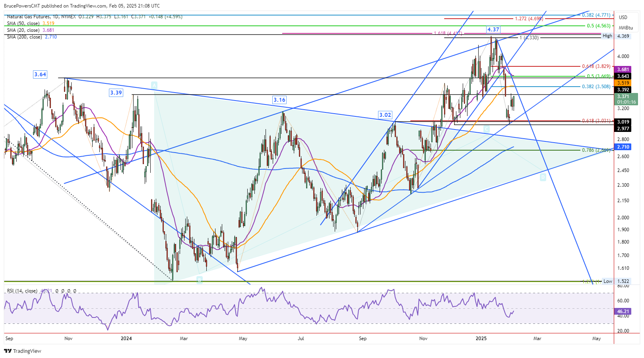Image resolution: width=644 pixels, height=358 pixels.
Task: Click the 20.00 RSI axis level
Action: [x=623, y=331]
